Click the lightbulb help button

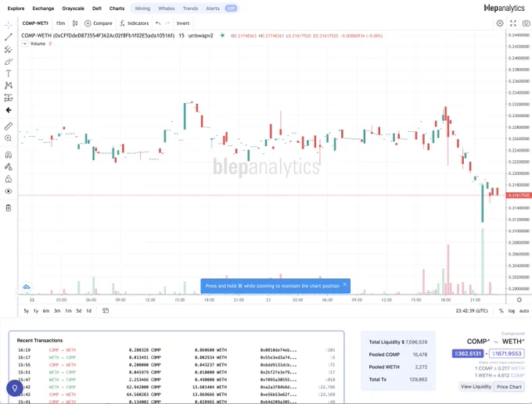pos(15,388)
